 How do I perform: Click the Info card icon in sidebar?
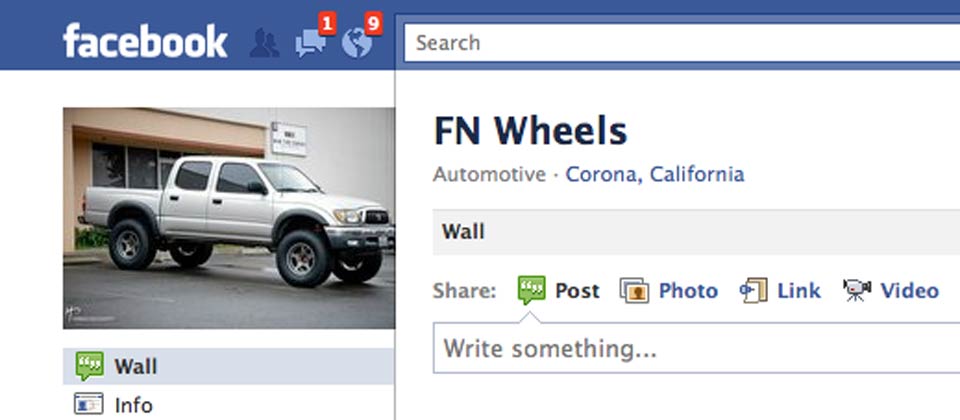[89, 404]
